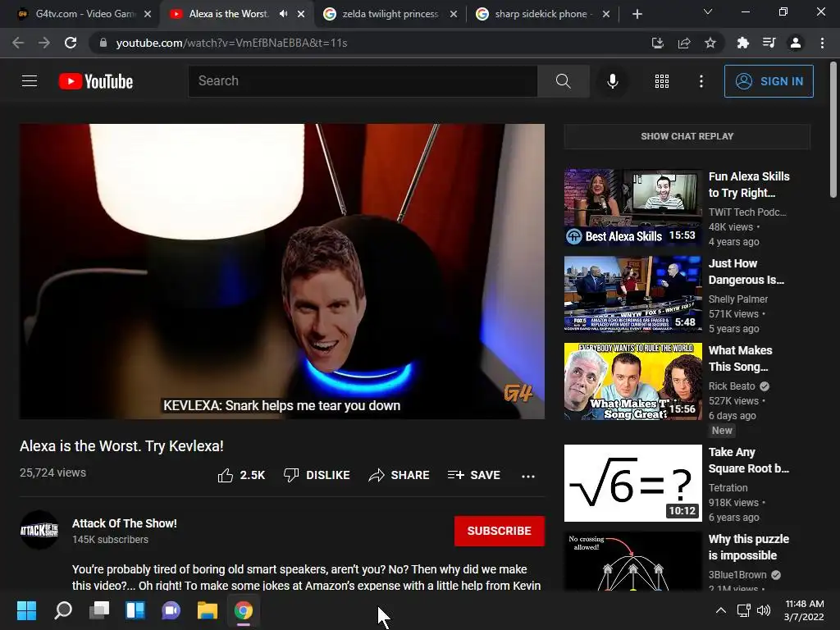This screenshot has width=840, height=630.
Task: Open the square root of 6 thumbnail
Action: point(632,482)
